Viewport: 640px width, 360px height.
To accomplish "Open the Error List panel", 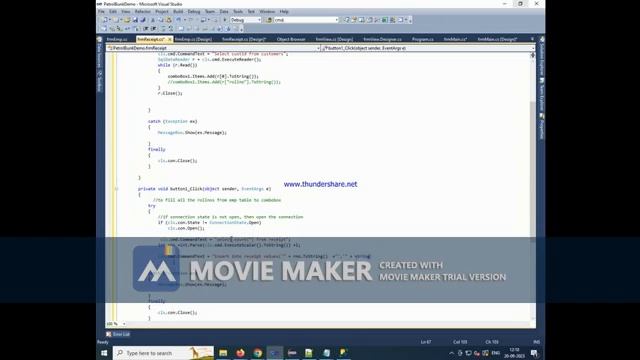I will tap(118, 334).
